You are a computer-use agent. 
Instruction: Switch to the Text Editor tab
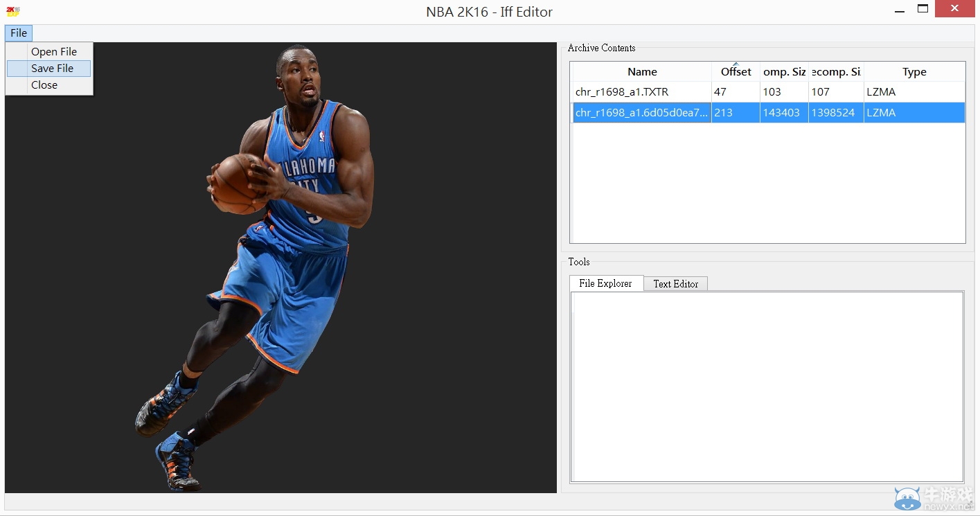coord(676,284)
